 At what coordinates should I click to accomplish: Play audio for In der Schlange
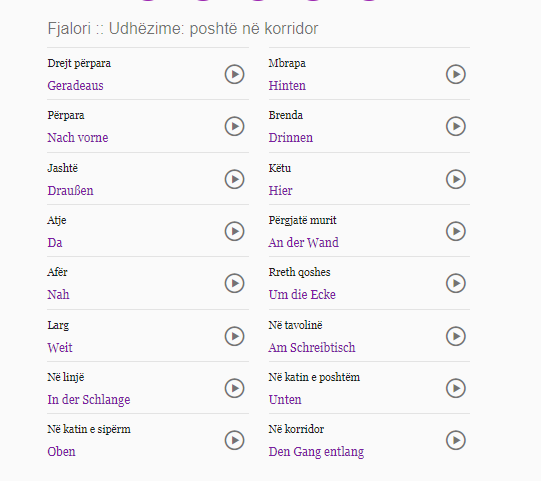(235, 388)
